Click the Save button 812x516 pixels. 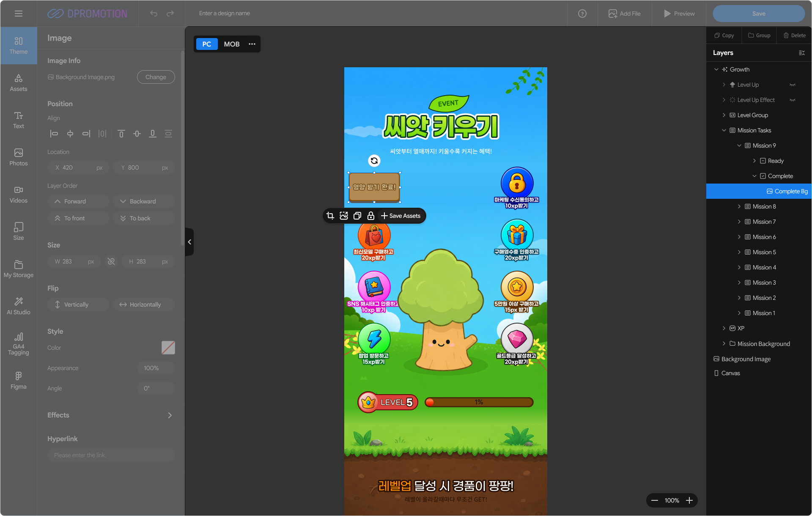click(759, 14)
